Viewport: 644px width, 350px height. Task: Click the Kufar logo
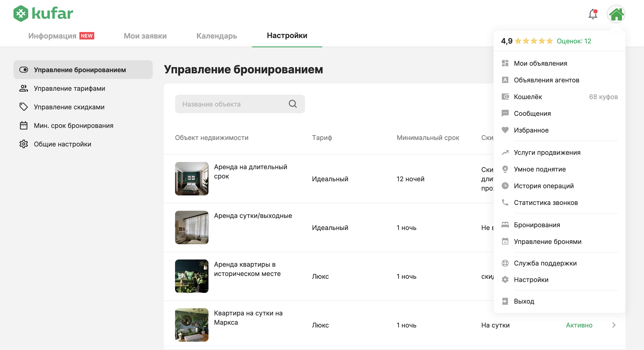click(x=43, y=13)
